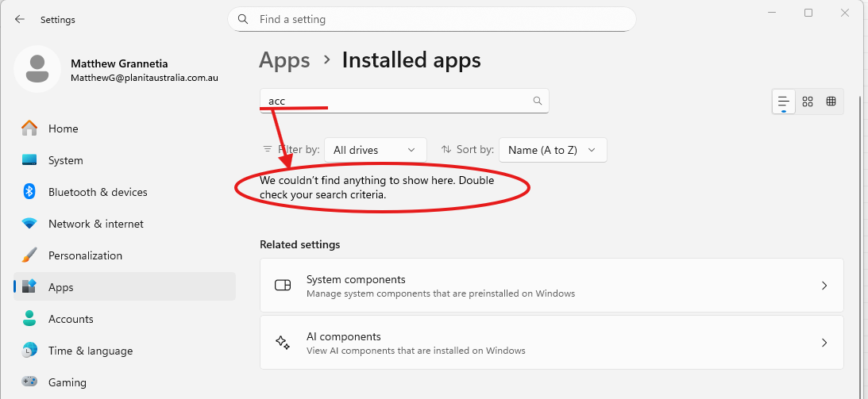This screenshot has width=868, height=399.
Task: Switch to table view layout
Action: coord(831,102)
